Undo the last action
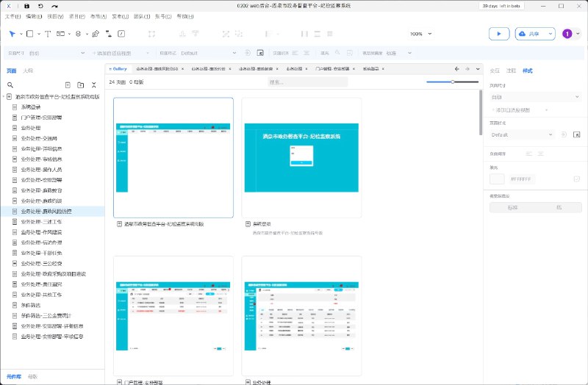 coord(40,6)
